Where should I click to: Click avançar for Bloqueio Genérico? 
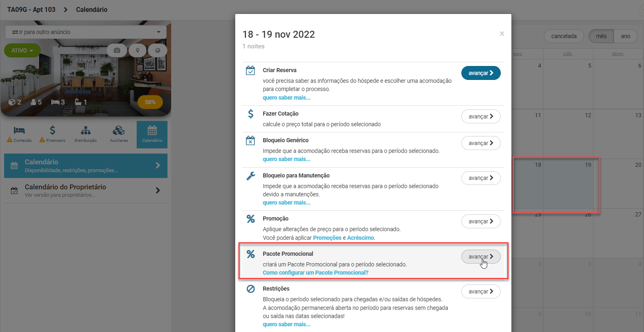[481, 143]
